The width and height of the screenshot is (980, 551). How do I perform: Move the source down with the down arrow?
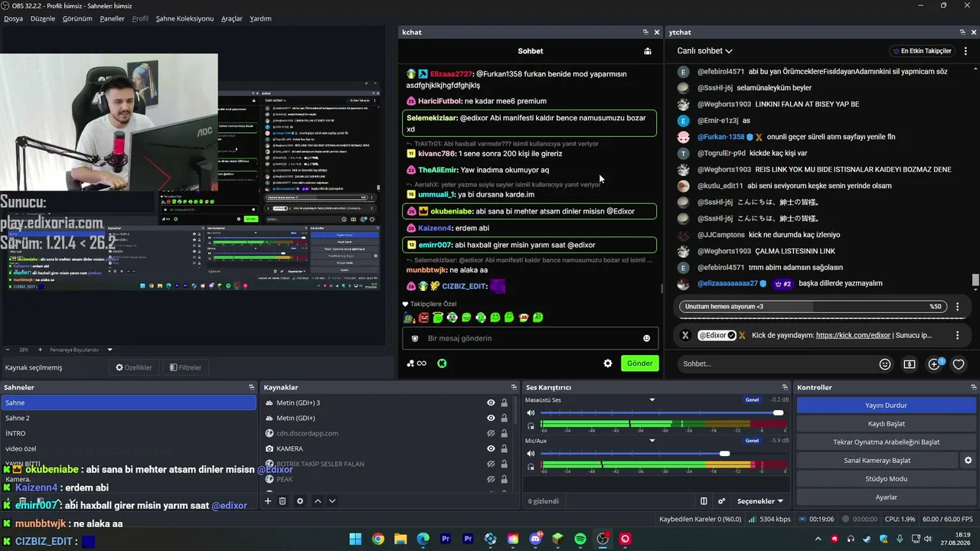pyautogui.click(x=332, y=501)
